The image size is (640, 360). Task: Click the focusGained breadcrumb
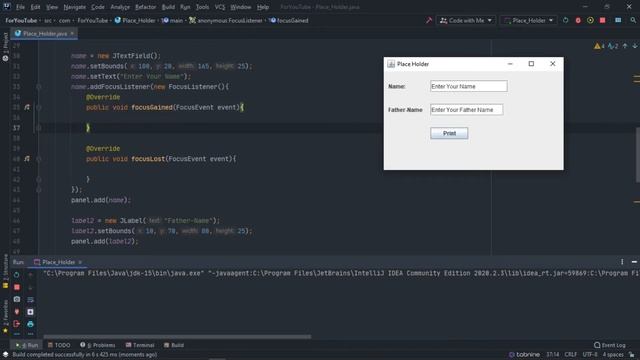coord(289,20)
